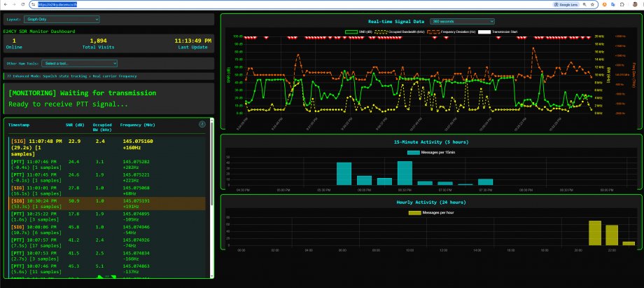Click the help icon in the log table header
Image resolution: width=644 pixels, height=288 pixels.
point(202,124)
